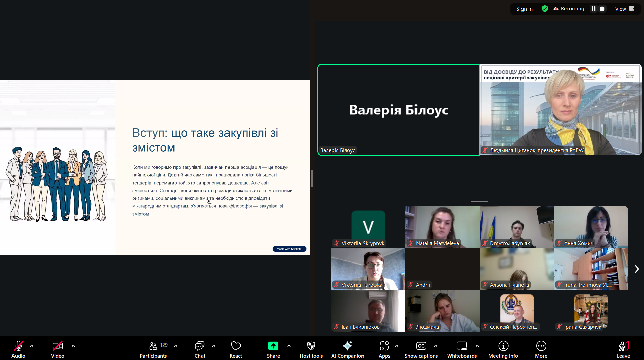The height and width of the screenshot is (360, 644).
Task: Open Host tools shield icon
Action: (x=311, y=346)
